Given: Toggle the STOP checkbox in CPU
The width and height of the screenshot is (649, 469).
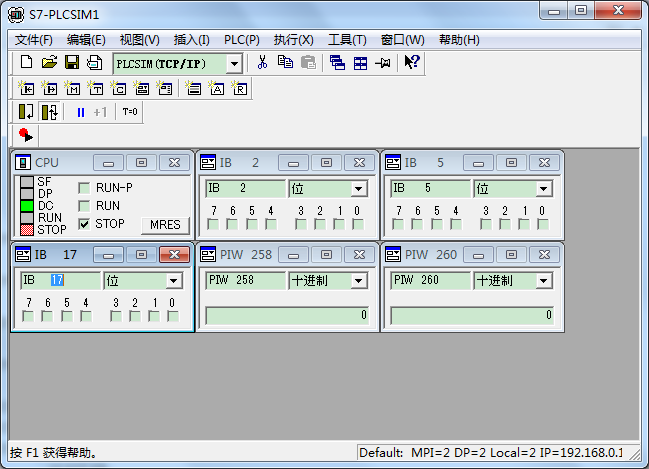Looking at the screenshot, I should (84, 224).
